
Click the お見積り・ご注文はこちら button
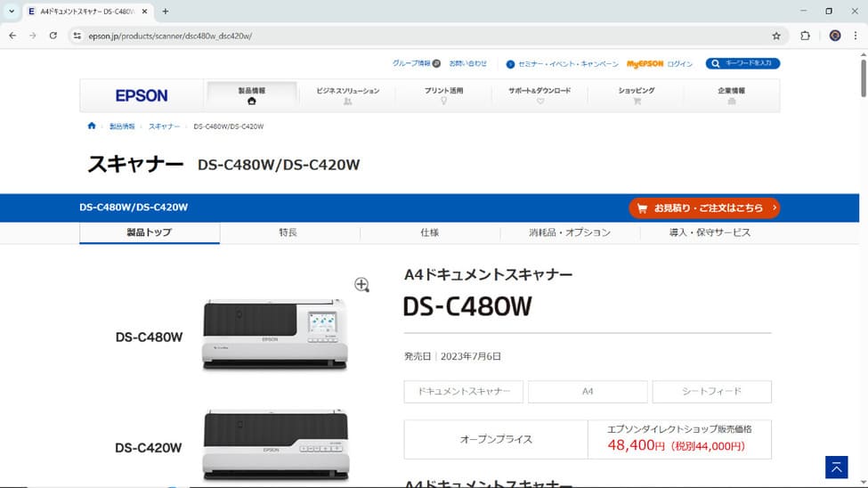pyautogui.click(x=704, y=207)
